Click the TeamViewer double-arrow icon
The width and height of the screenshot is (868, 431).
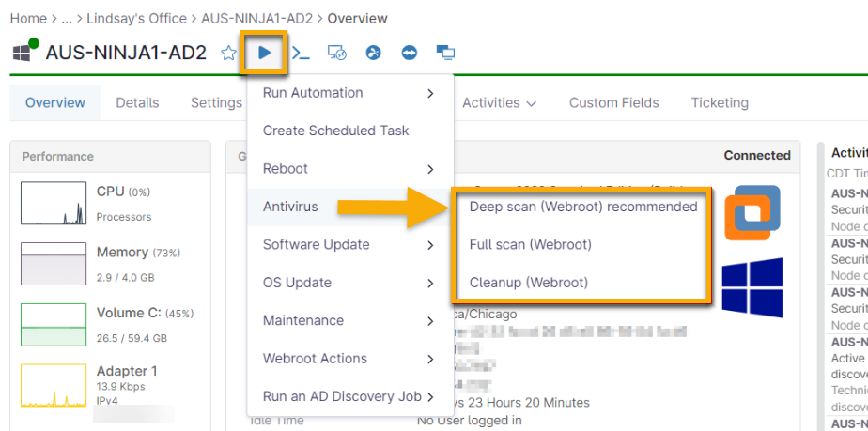409,54
